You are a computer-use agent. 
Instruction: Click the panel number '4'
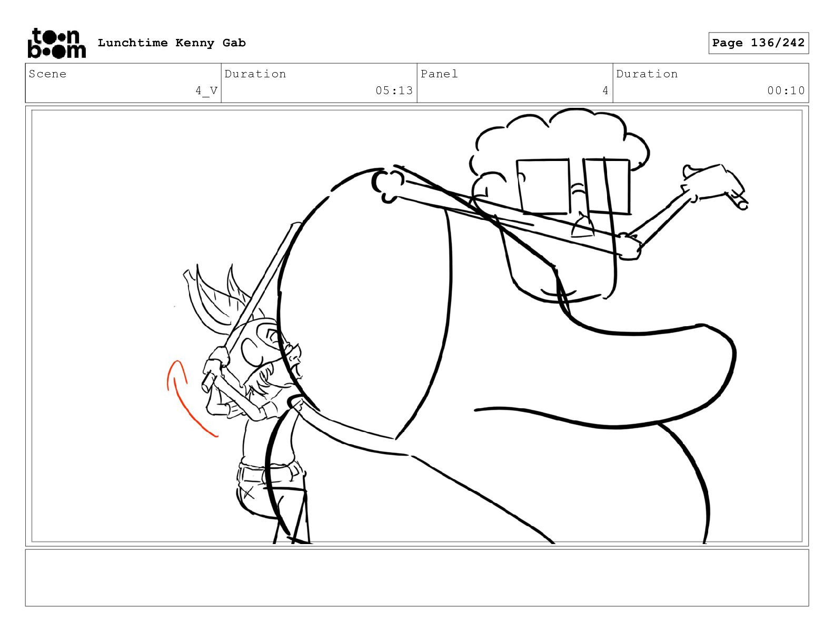[605, 90]
